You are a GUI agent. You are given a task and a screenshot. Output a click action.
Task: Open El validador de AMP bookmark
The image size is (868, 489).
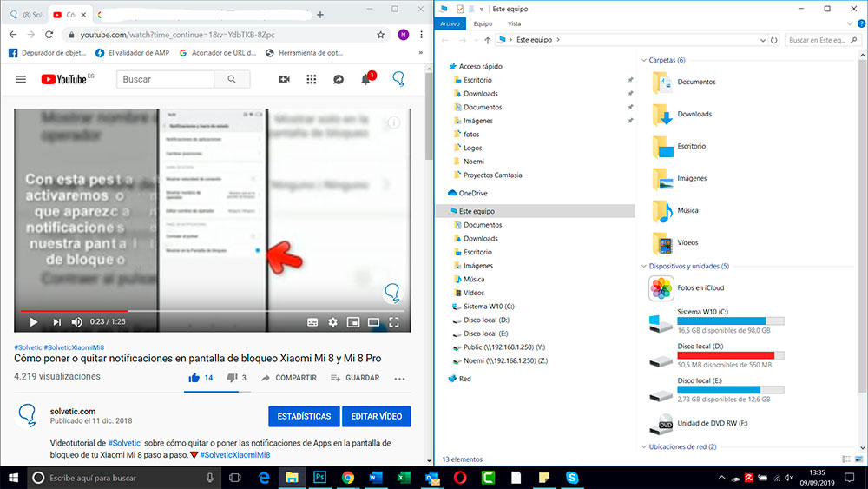click(132, 53)
